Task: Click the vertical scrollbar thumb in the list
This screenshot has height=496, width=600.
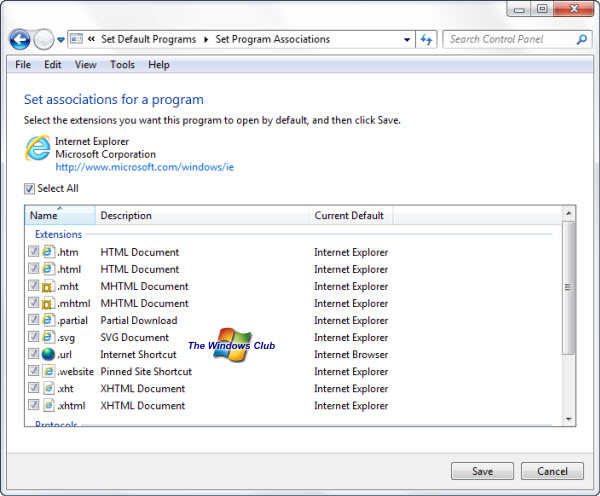Action: 568,287
